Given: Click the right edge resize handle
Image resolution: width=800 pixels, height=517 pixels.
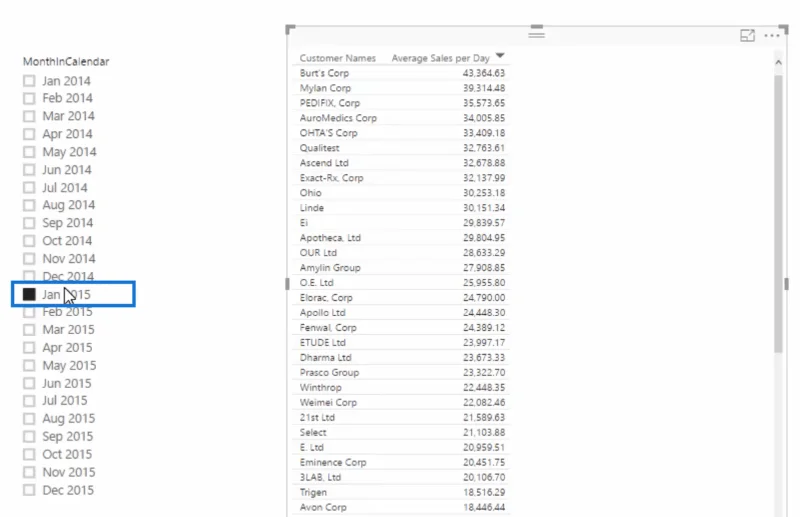Looking at the screenshot, I should point(786,284).
